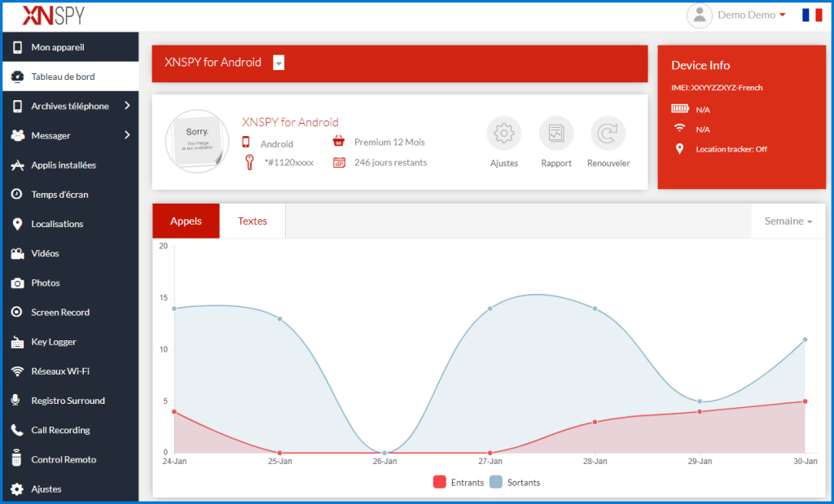Image resolution: width=834 pixels, height=504 pixels.
Task: Switch to the Appels tab
Action: (186, 221)
